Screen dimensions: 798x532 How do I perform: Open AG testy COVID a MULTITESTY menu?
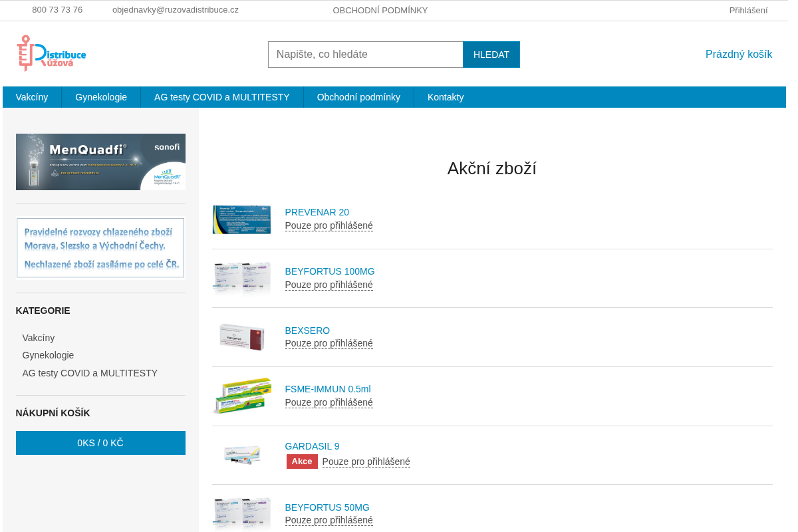coord(222,97)
